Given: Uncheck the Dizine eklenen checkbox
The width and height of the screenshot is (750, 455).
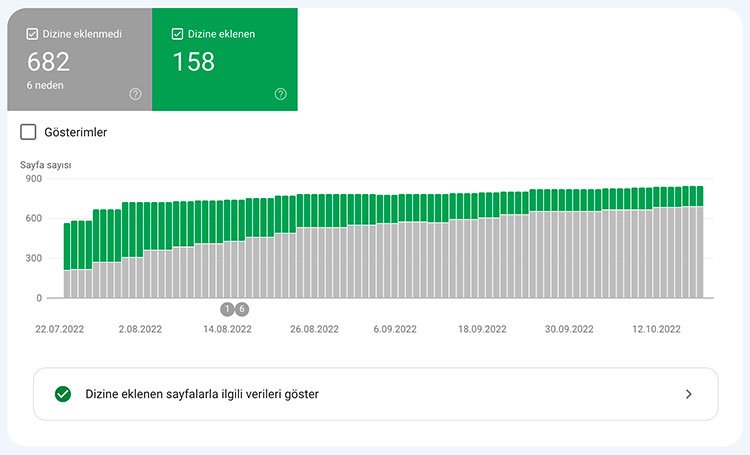Looking at the screenshot, I should click(177, 34).
